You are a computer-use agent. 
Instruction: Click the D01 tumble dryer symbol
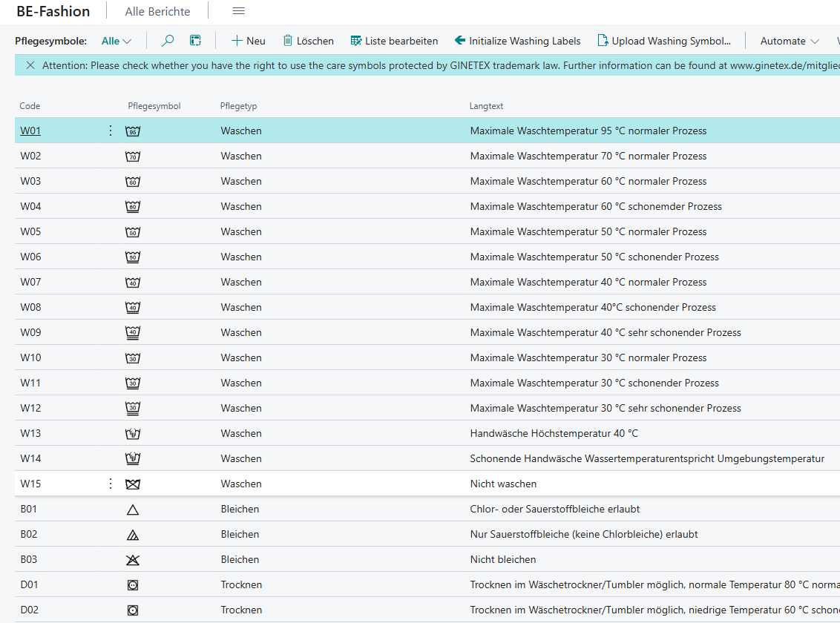(133, 585)
